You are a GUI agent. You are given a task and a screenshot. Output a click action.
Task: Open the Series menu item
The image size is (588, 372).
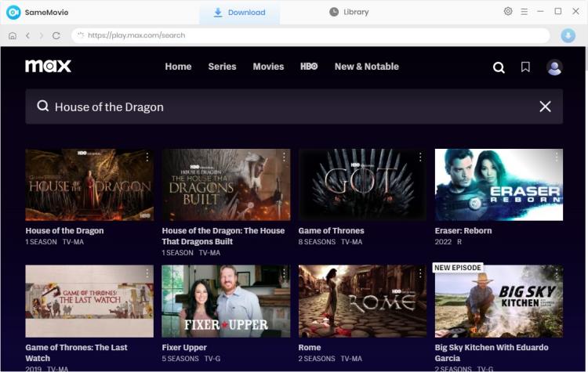222,67
